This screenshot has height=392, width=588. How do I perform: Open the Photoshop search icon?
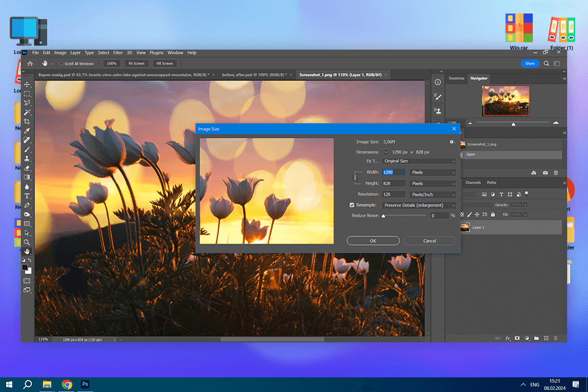546,64
